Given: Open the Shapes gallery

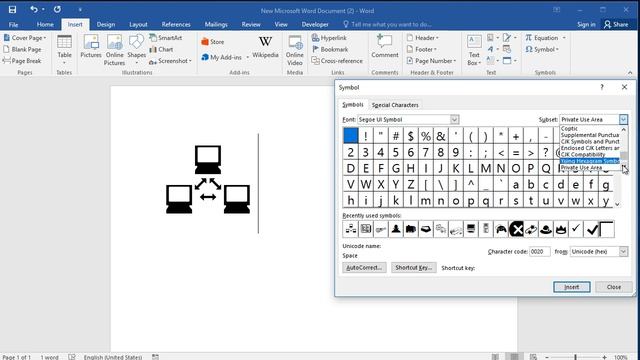Looking at the screenshot, I should (136, 50).
